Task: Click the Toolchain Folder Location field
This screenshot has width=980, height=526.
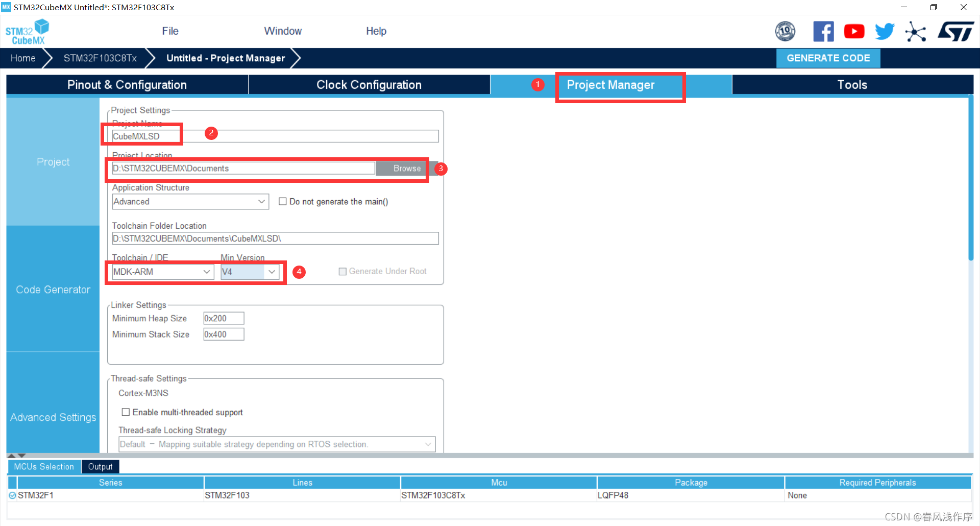Action: click(275, 238)
